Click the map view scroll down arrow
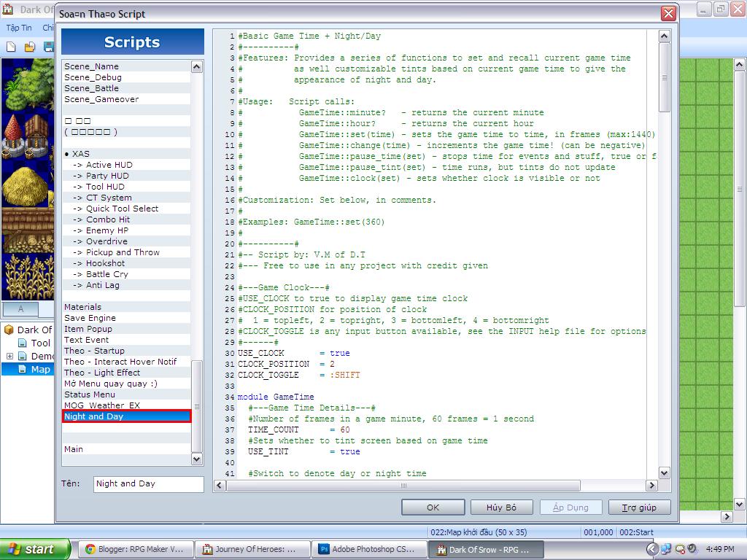Screen dimensions: 747x560 [739, 505]
